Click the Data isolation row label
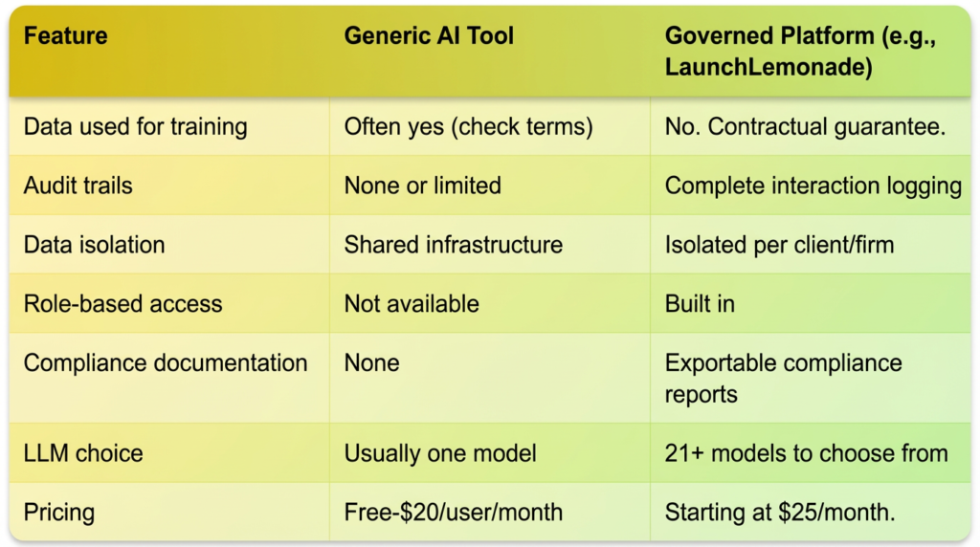 click(94, 245)
